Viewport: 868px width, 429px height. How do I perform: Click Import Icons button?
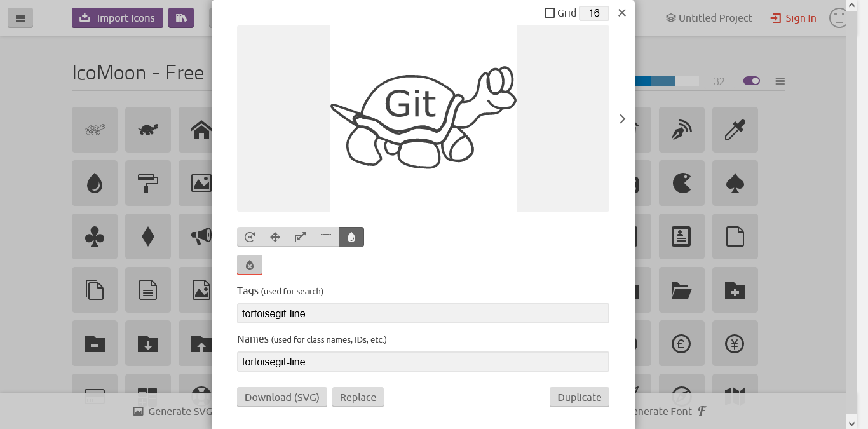coord(118,18)
